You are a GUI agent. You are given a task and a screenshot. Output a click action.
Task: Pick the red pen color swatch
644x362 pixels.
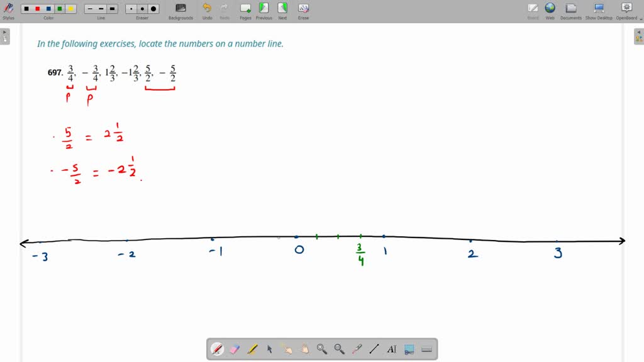[37, 9]
